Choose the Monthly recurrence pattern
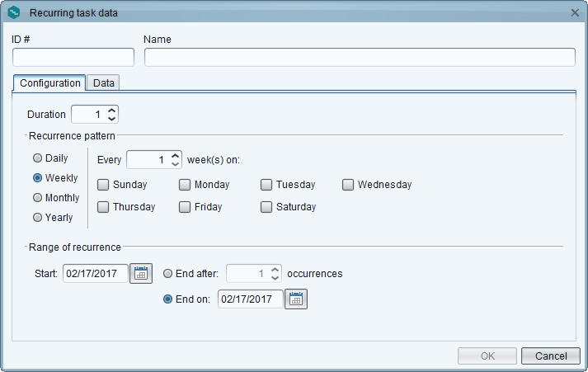The width and height of the screenshot is (588, 372). click(x=37, y=198)
